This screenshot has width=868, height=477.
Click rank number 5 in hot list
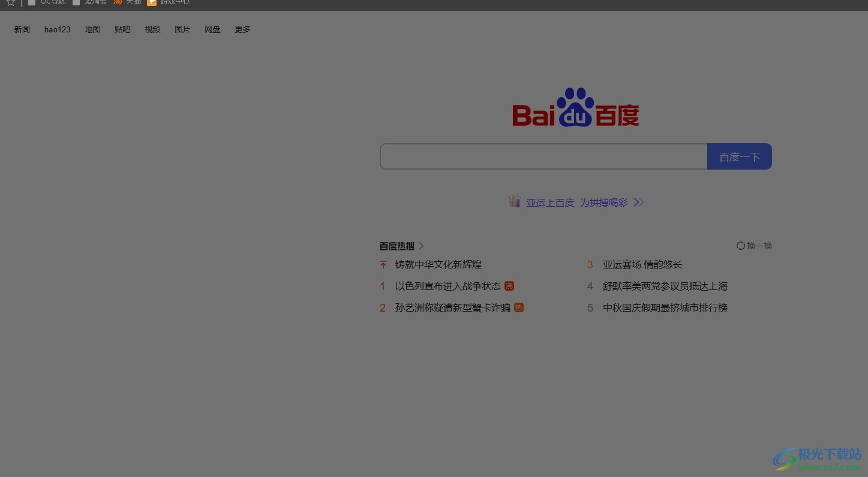click(x=590, y=308)
